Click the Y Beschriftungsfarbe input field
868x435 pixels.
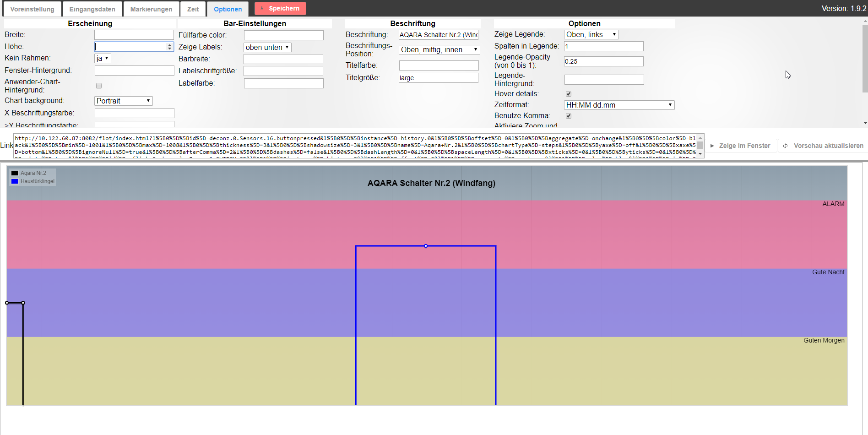(x=134, y=124)
